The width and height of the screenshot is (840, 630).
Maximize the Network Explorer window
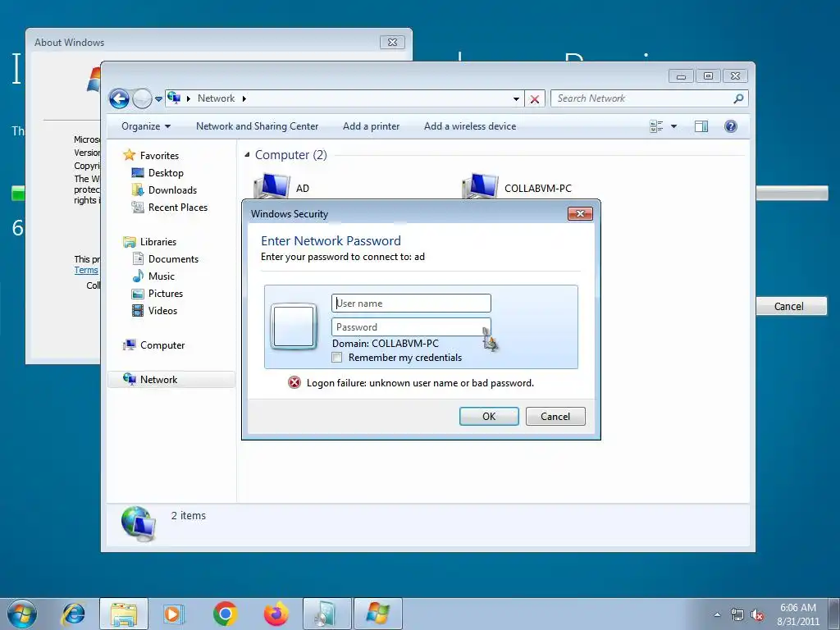[x=708, y=76]
